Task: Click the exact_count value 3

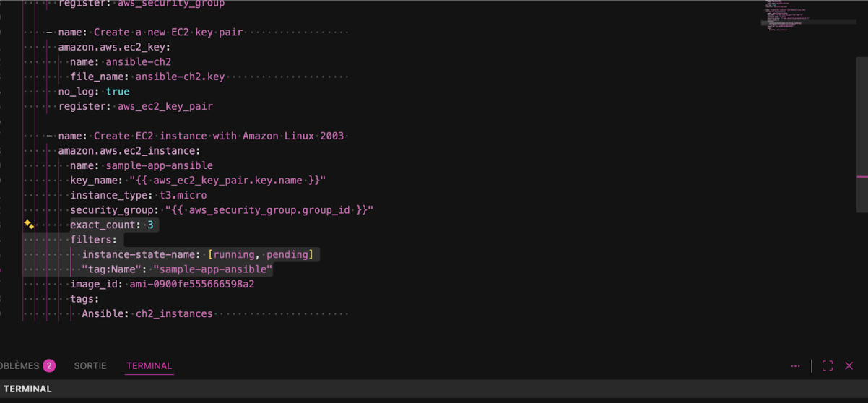Action: coord(150,225)
